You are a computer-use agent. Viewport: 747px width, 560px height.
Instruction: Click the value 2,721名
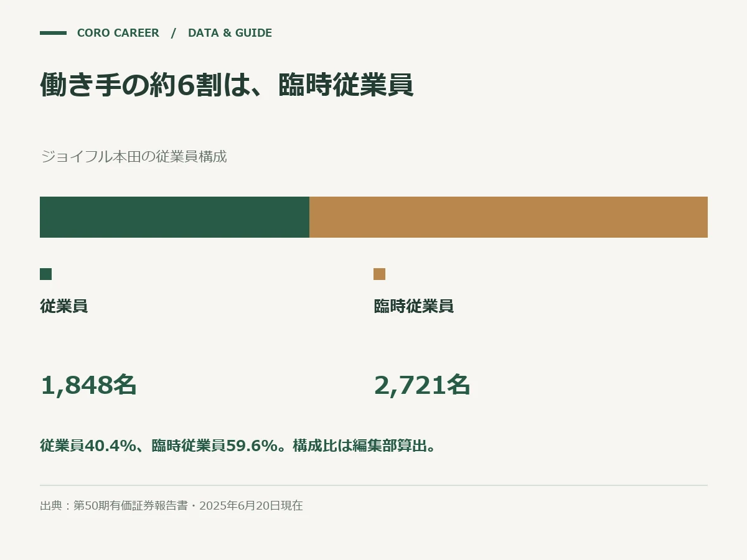pyautogui.click(x=422, y=385)
